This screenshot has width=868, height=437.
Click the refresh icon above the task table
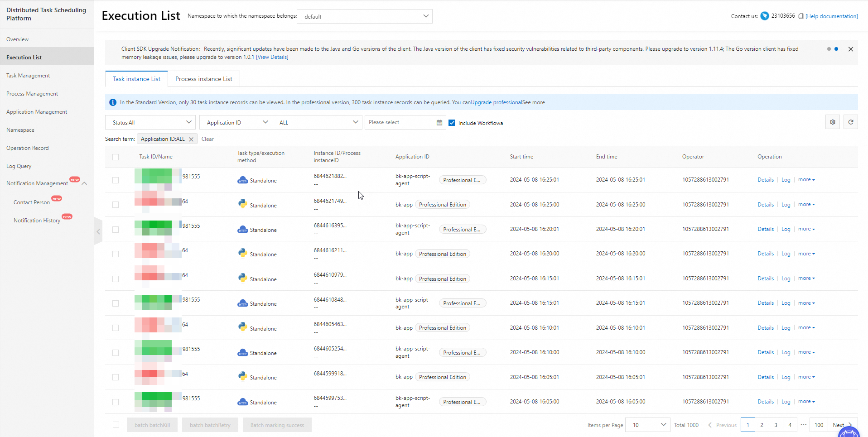point(851,122)
